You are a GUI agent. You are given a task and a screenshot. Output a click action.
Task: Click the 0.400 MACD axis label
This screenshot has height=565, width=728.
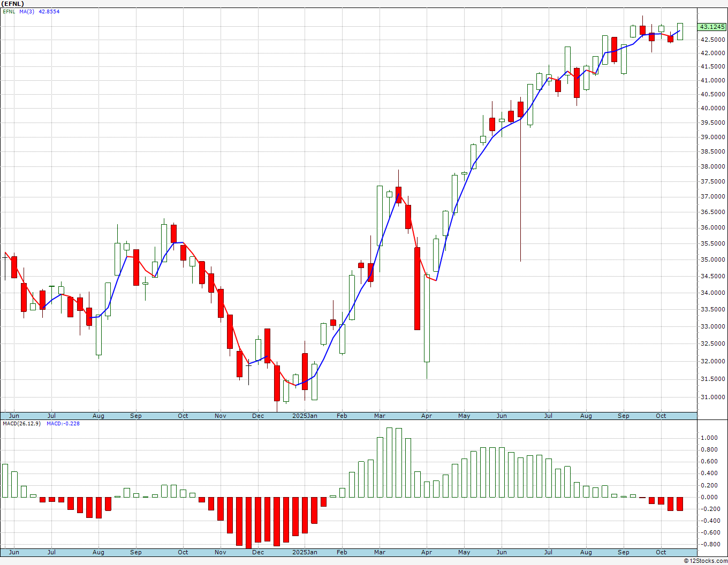point(708,473)
